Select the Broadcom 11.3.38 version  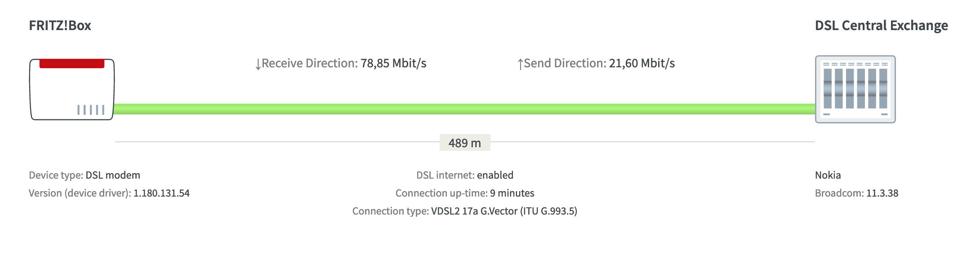click(882, 193)
